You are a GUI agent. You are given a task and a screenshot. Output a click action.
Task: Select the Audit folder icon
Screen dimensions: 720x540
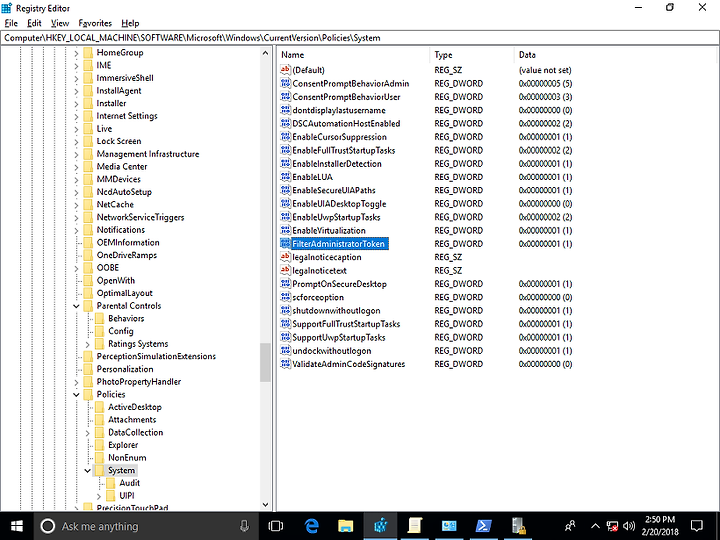[x=111, y=483]
